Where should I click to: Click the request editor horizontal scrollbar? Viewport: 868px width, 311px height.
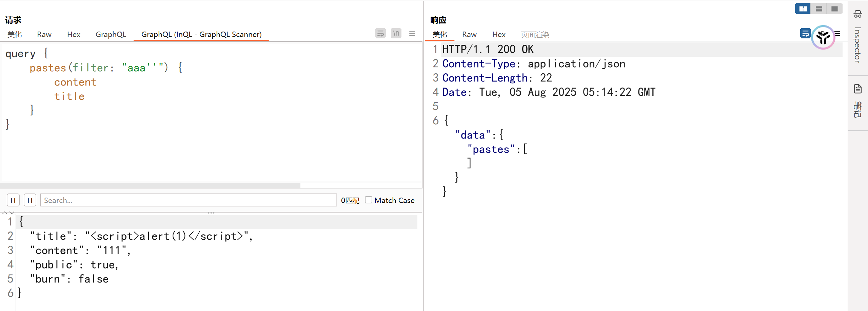click(x=150, y=185)
